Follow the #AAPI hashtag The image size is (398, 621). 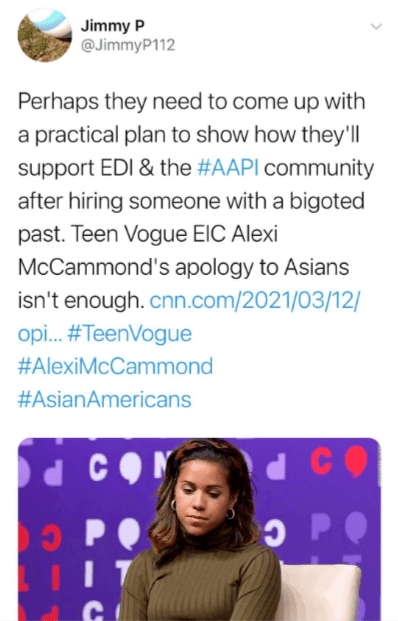point(228,168)
